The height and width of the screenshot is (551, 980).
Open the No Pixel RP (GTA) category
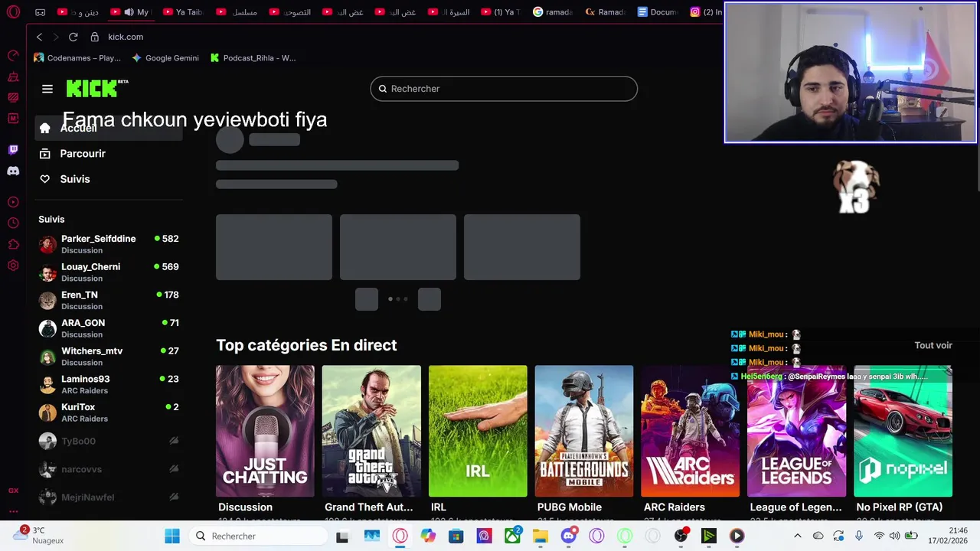coord(903,431)
